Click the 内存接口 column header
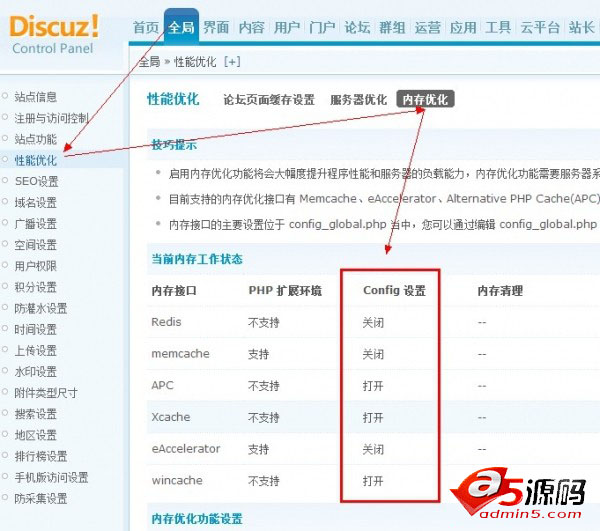600x531 pixels. point(174,291)
